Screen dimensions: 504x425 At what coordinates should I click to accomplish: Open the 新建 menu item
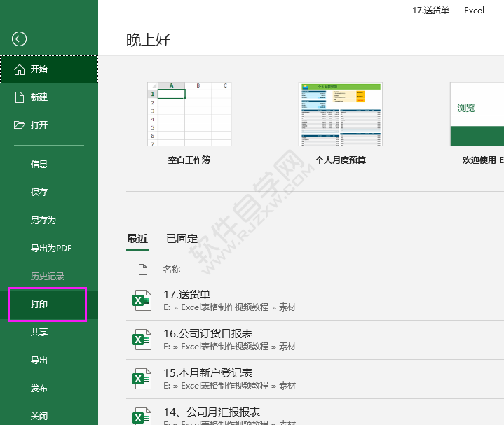coord(49,97)
